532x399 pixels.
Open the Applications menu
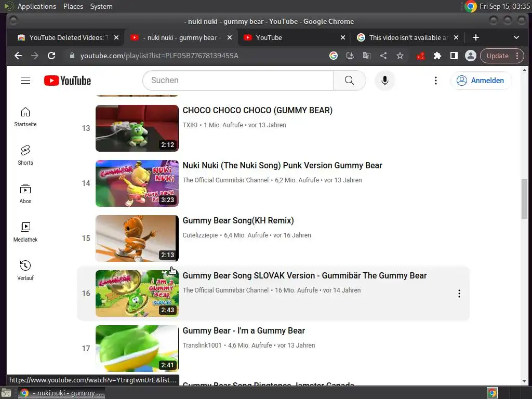(37, 6)
